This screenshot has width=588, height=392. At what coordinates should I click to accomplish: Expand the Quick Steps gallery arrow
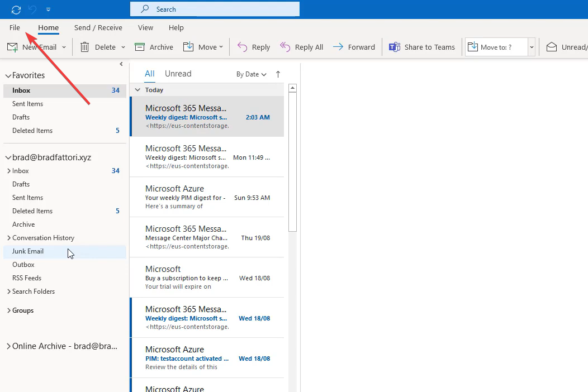coord(532,47)
